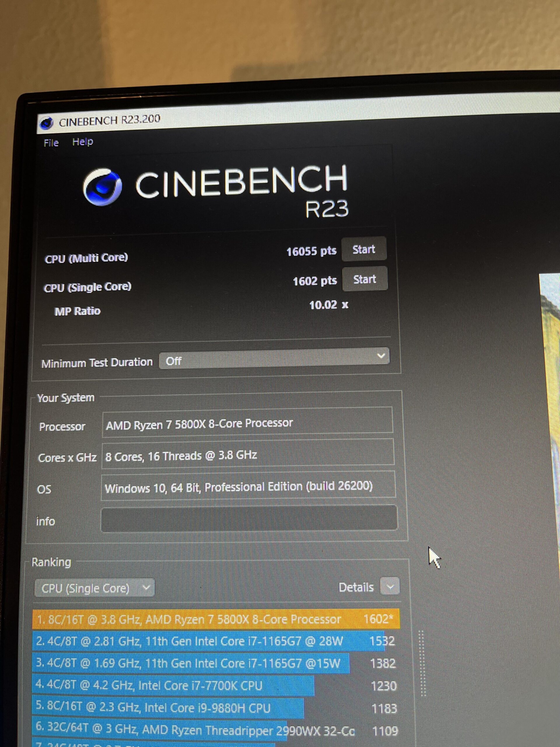The width and height of the screenshot is (560, 747).
Task: Select the Core i7-7700K ranking entry
Action: coord(215,685)
